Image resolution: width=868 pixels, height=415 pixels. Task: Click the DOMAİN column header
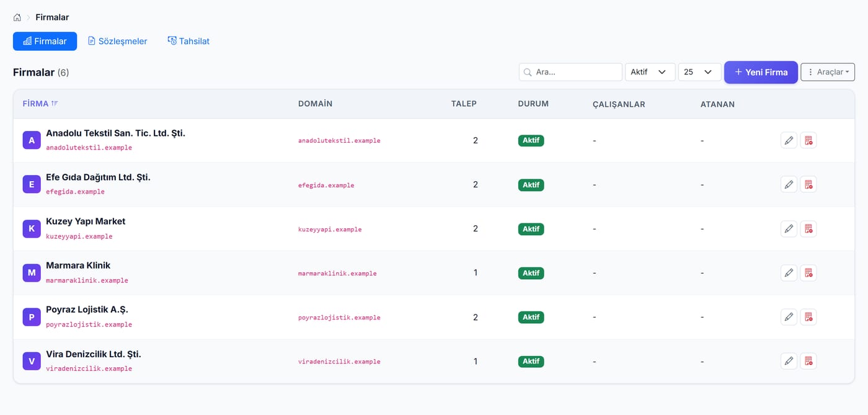(315, 104)
